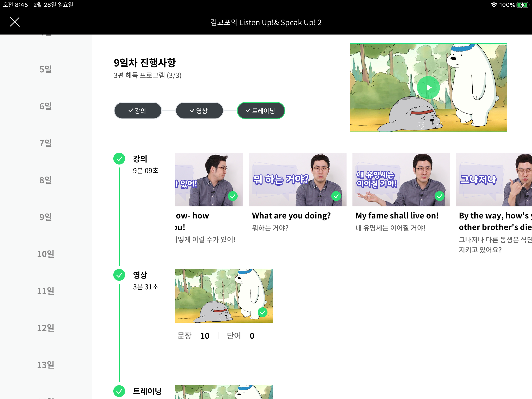Click the 'What are you doing?' title

[291, 216]
